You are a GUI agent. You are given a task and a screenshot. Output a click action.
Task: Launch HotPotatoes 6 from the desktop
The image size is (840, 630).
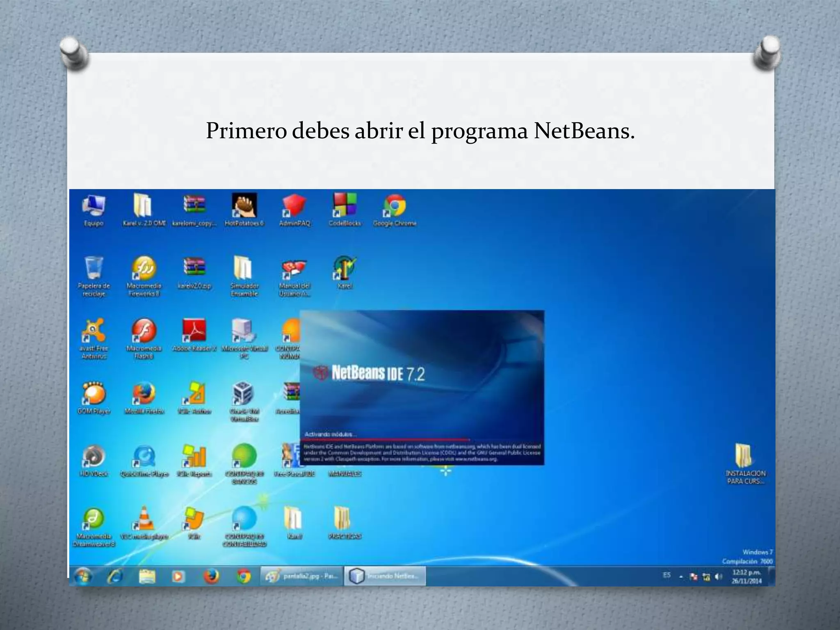click(244, 210)
